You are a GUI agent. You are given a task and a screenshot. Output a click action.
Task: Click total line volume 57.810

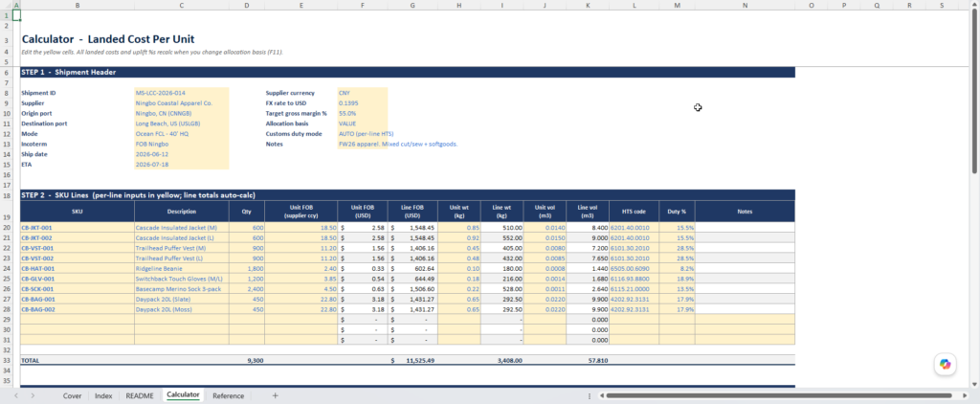pyautogui.click(x=589, y=361)
